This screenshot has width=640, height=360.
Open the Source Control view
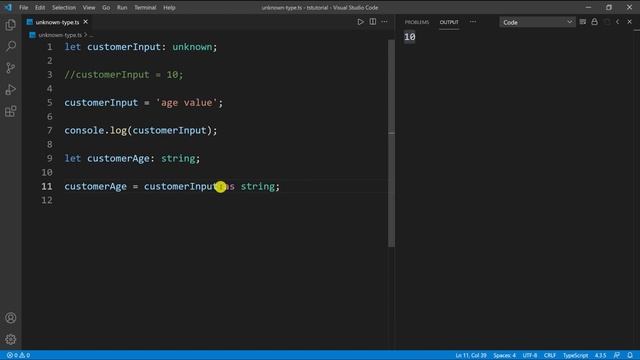(11, 68)
